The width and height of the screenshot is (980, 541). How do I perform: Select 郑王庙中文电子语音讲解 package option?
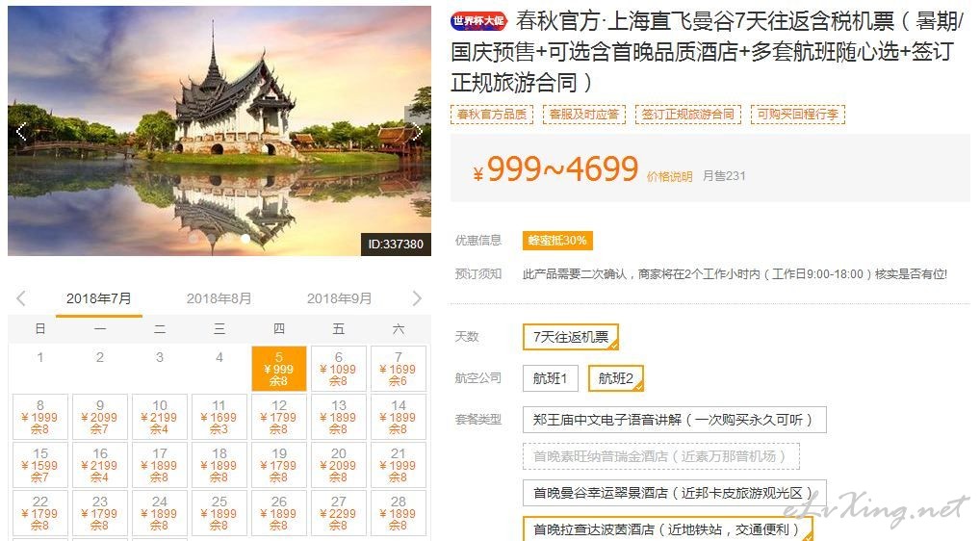click(675, 420)
